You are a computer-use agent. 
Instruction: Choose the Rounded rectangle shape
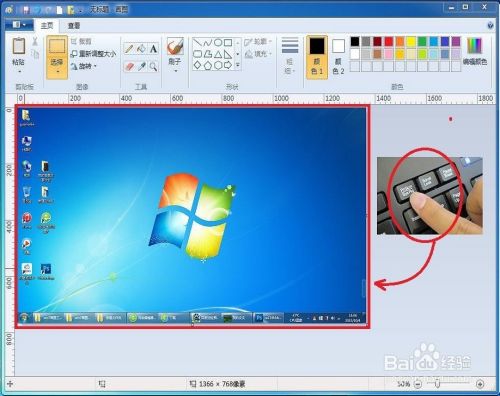click(x=198, y=54)
